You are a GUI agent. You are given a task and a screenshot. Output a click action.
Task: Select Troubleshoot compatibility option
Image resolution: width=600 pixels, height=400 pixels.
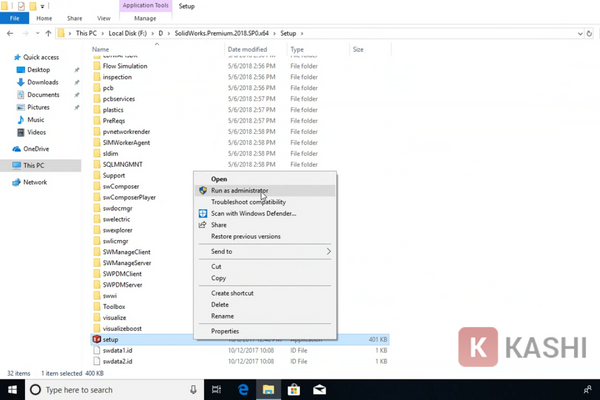point(265,202)
